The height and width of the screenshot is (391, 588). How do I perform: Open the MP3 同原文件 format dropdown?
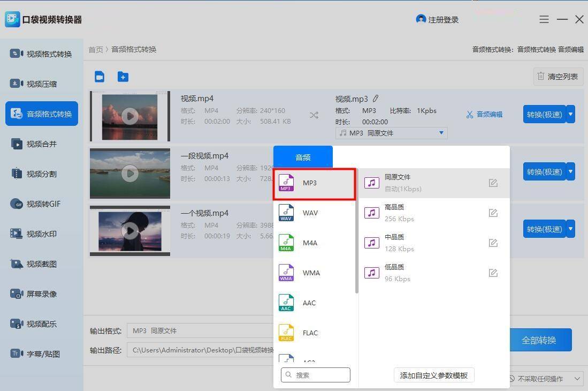pyautogui.click(x=391, y=133)
